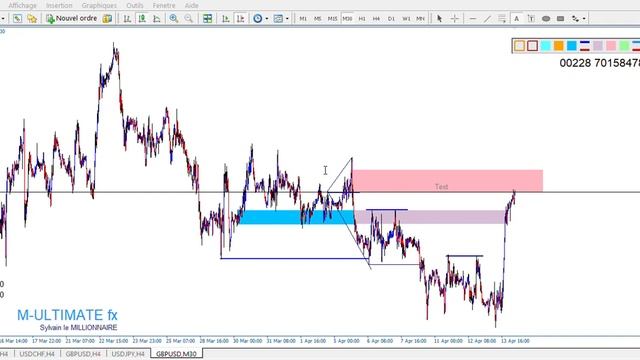Select the trendline drawing tool
This screenshot has width=640, height=360.
pyautogui.click(x=487, y=18)
